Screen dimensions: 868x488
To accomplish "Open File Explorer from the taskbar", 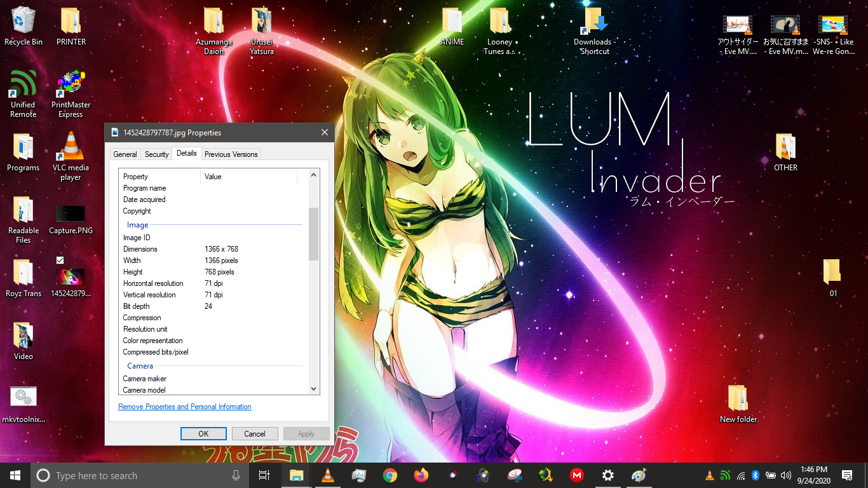I will [x=296, y=475].
